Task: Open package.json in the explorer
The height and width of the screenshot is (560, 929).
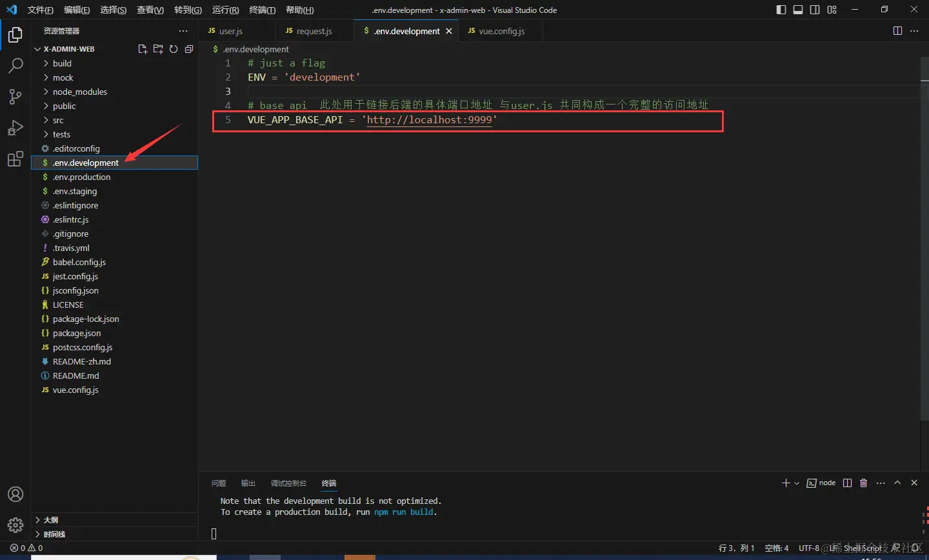Action: pyautogui.click(x=115, y=333)
